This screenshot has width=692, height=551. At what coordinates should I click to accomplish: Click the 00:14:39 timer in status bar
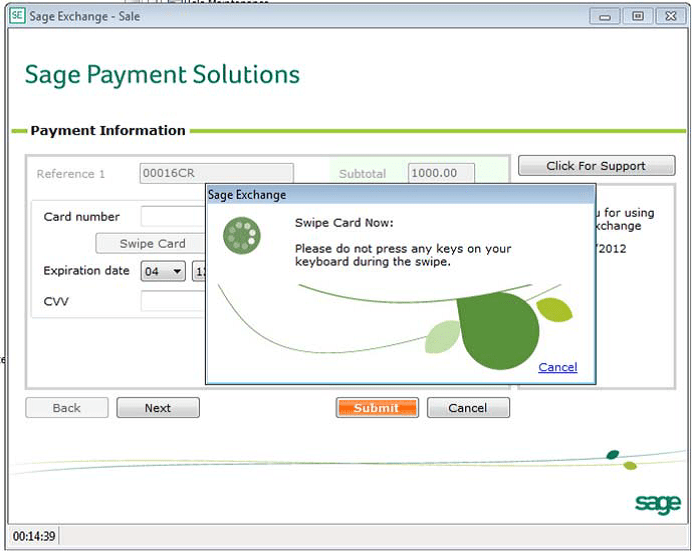(x=34, y=536)
